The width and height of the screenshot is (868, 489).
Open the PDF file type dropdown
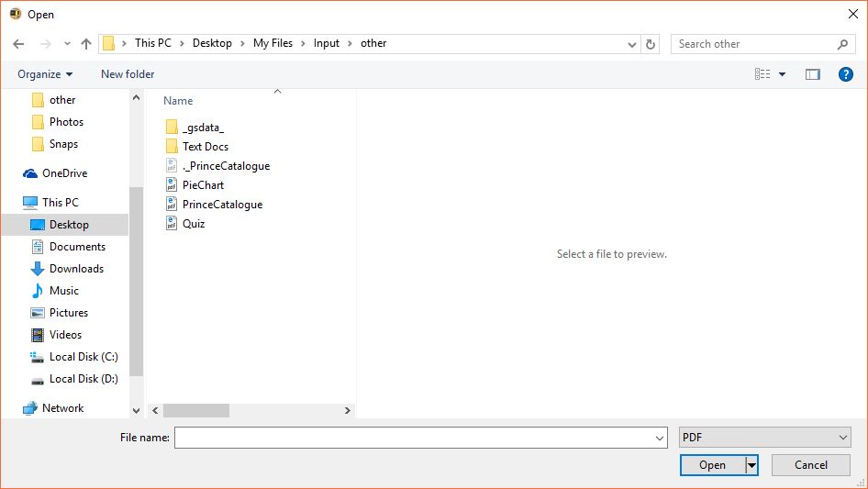pyautogui.click(x=765, y=438)
